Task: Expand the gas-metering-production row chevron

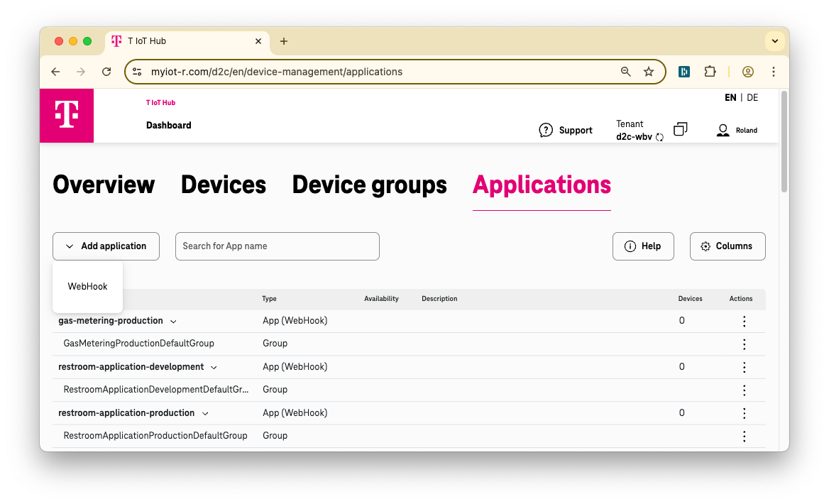Action: point(173,321)
